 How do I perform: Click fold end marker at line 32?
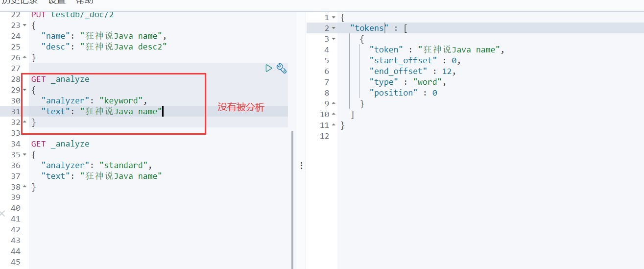(25, 122)
